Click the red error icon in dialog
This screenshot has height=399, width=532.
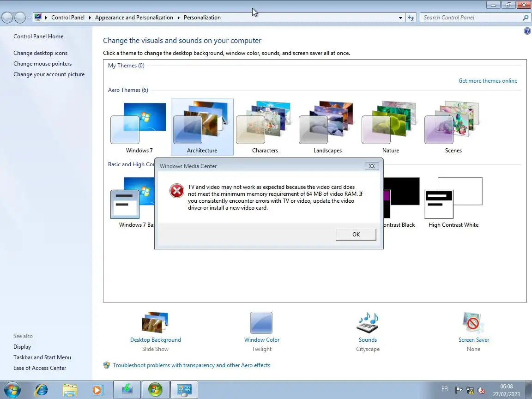click(x=177, y=191)
